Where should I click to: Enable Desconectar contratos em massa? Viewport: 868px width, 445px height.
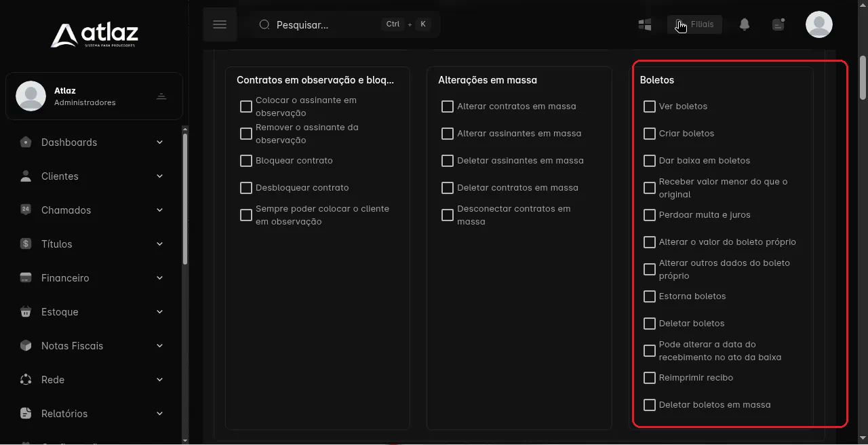pos(448,215)
